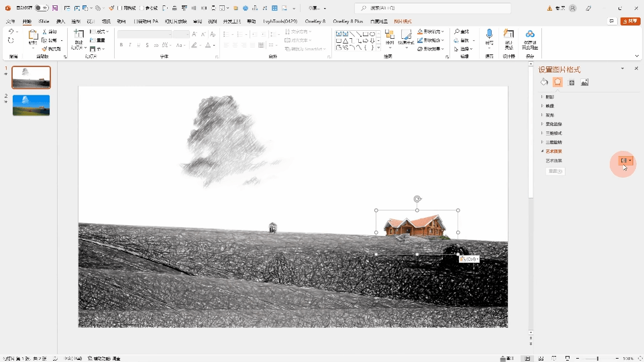The height and width of the screenshot is (362, 644).
Task: Select slide 2 thumbnail with blue sky
Action: point(31,105)
